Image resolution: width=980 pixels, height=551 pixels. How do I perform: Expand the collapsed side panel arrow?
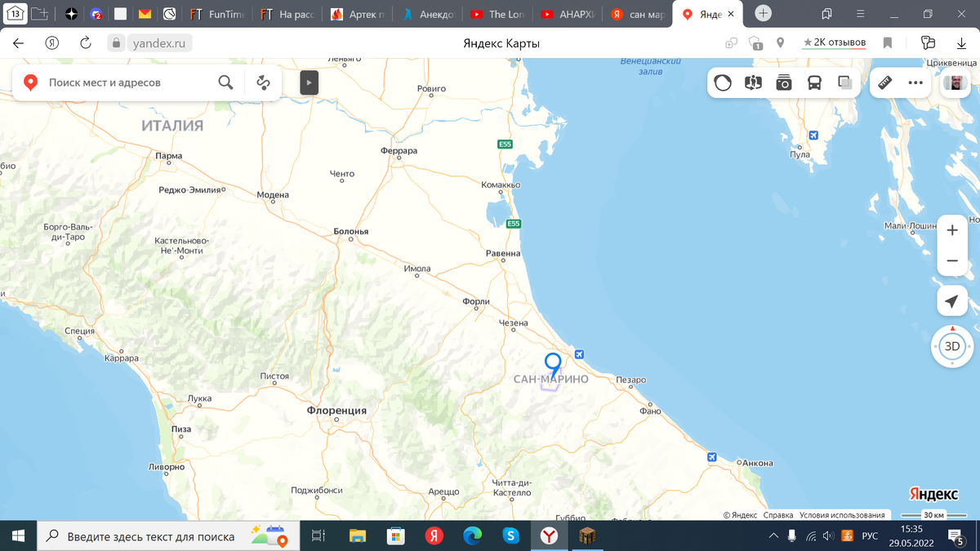tap(309, 82)
